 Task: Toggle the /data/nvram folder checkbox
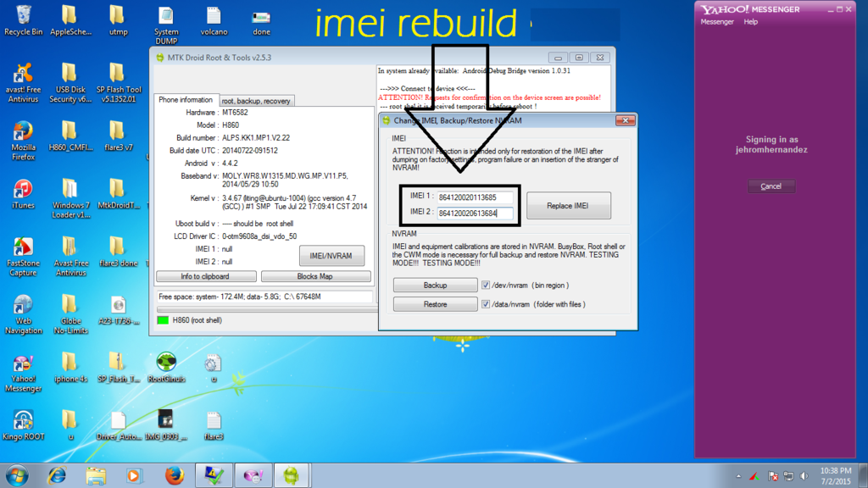pos(486,304)
